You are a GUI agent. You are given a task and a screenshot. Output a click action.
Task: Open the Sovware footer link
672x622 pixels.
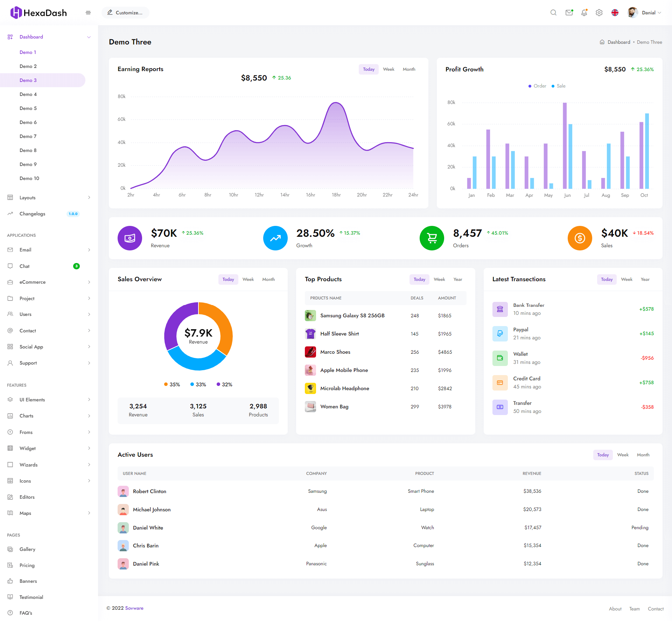click(x=134, y=608)
